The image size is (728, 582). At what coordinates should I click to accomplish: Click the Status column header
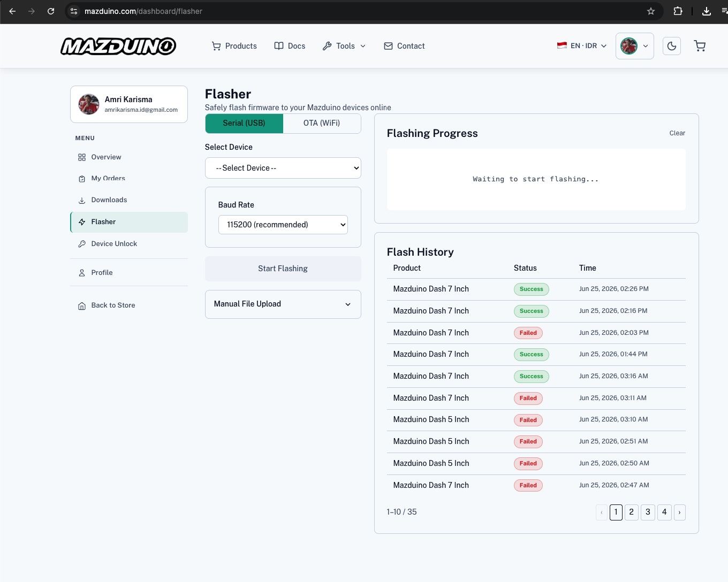(525, 268)
